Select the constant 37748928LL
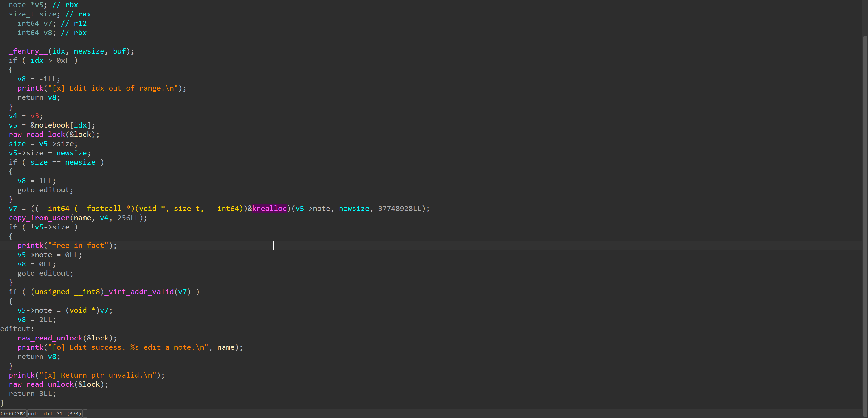Image resolution: width=868 pixels, height=418 pixels. tap(400, 208)
